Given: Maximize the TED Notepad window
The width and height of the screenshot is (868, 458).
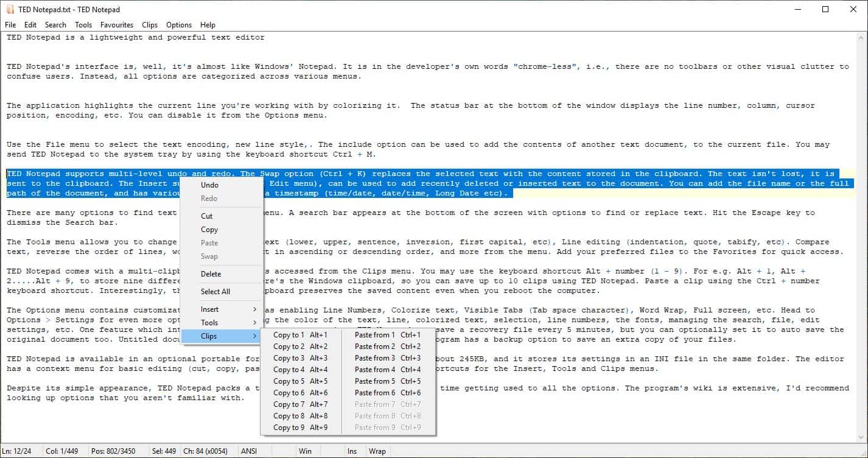Looking at the screenshot, I should 825,9.
